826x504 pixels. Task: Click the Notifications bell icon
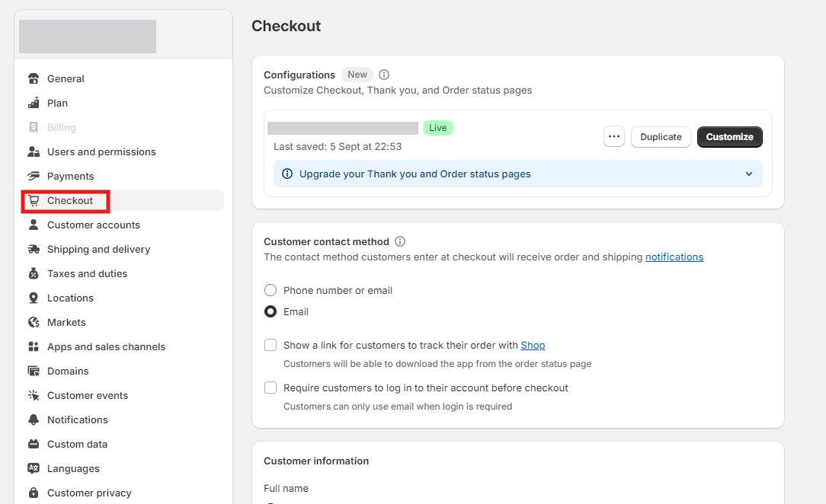coord(34,420)
